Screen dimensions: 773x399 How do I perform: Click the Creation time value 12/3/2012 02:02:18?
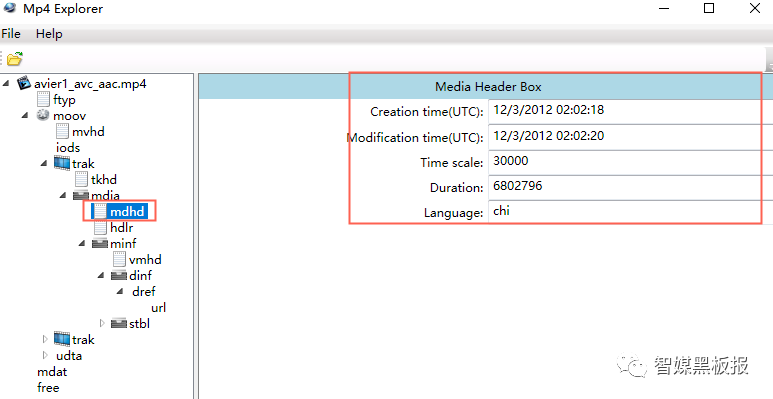pyautogui.click(x=549, y=109)
